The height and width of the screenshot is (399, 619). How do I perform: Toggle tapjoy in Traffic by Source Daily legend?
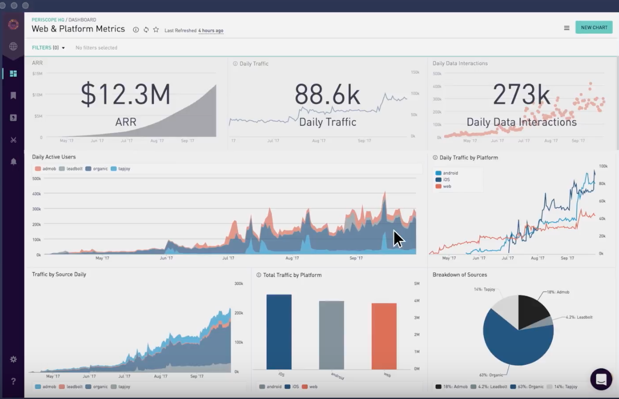coord(121,387)
